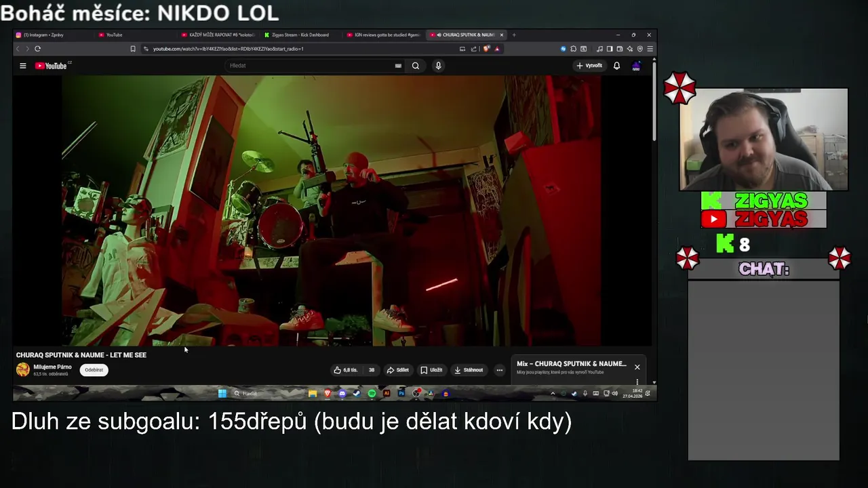Image resolution: width=868 pixels, height=488 pixels.
Task: Open Brave Shields lion icon
Action: 486,49
